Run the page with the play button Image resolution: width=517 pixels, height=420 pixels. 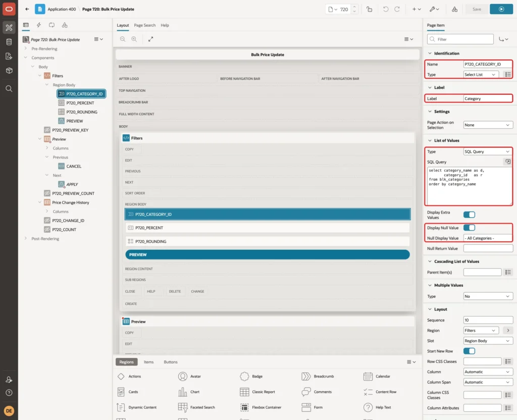(501, 9)
